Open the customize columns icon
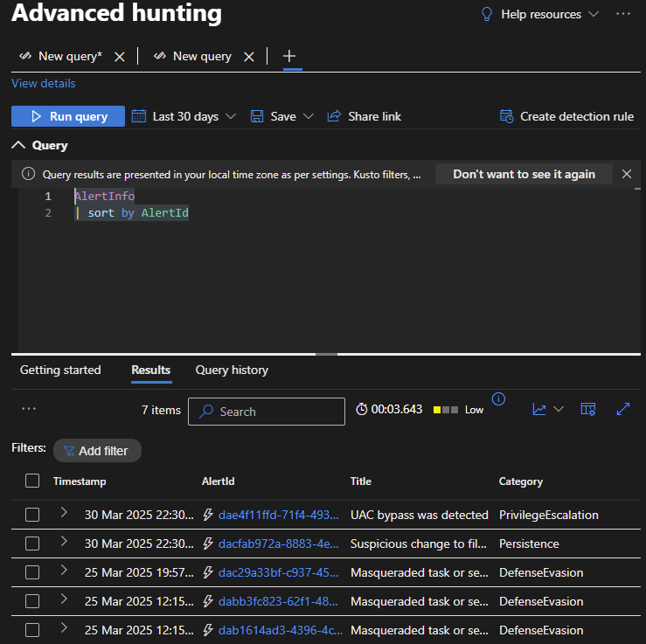This screenshot has height=644, width=646. pyautogui.click(x=588, y=409)
